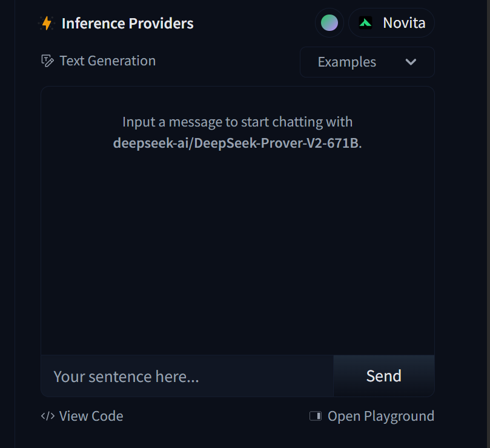Click the deepseek-ai/DeepSeek-Prover-V2-671B model name
Image resolution: width=490 pixels, height=448 pixels.
[236, 143]
